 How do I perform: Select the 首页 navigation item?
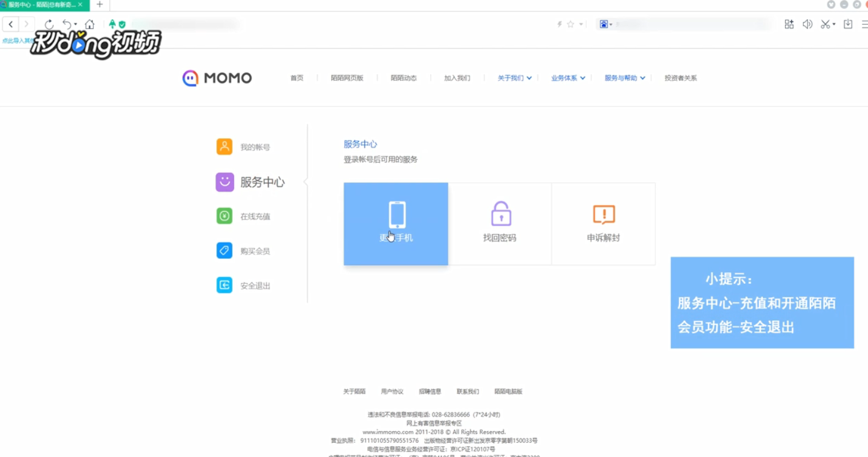coord(296,78)
